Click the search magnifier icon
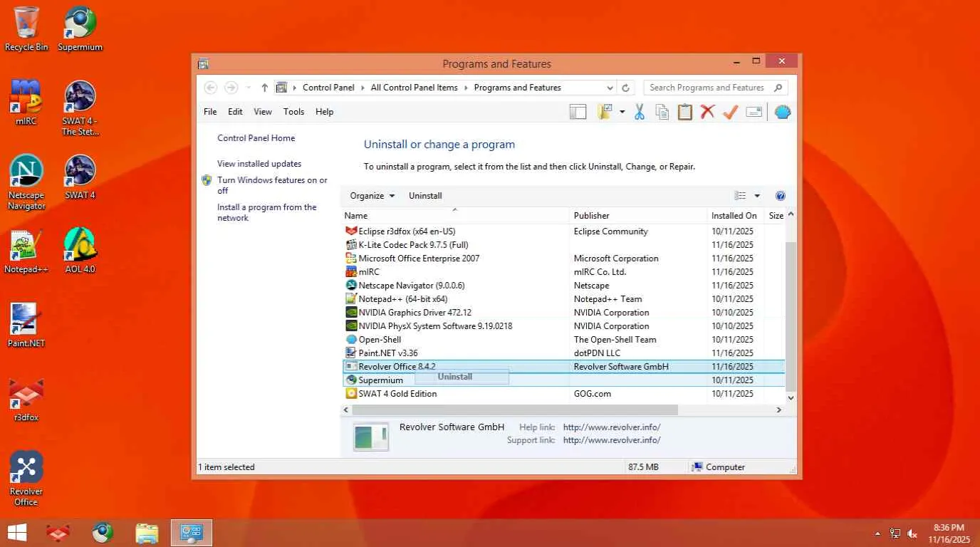980x547 pixels. (x=778, y=88)
